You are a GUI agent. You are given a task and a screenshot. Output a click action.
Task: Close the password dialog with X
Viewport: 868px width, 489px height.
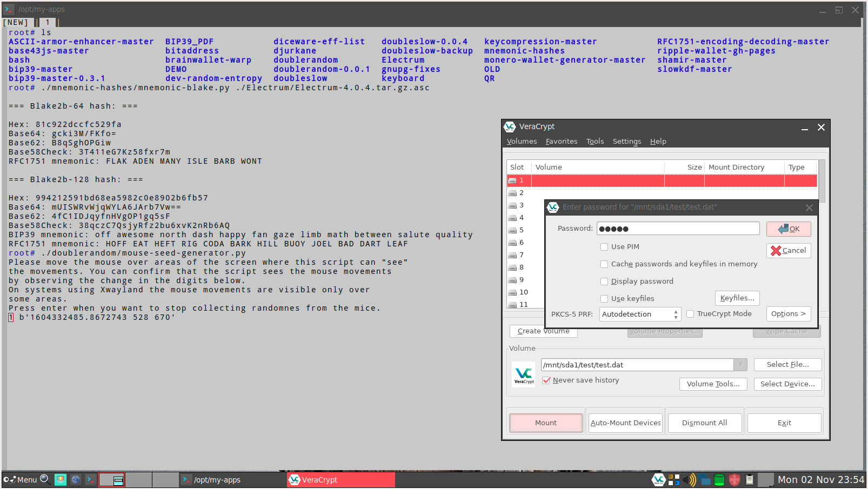pos(809,207)
